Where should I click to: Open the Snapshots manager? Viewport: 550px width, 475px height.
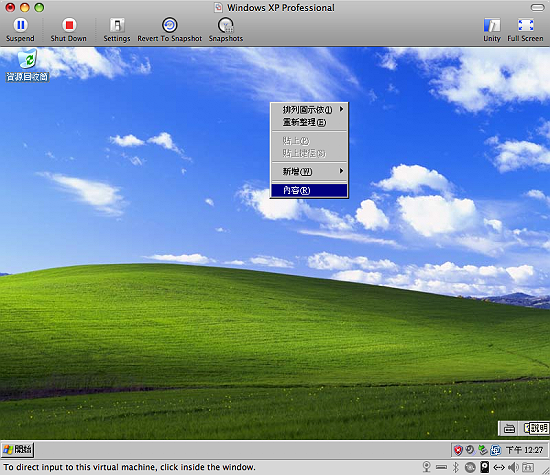[226, 29]
